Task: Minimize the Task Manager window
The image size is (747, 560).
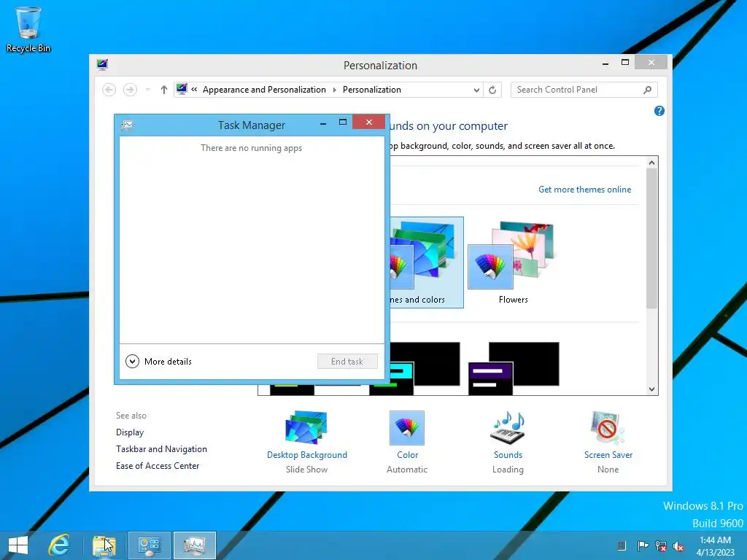Action: (x=323, y=123)
